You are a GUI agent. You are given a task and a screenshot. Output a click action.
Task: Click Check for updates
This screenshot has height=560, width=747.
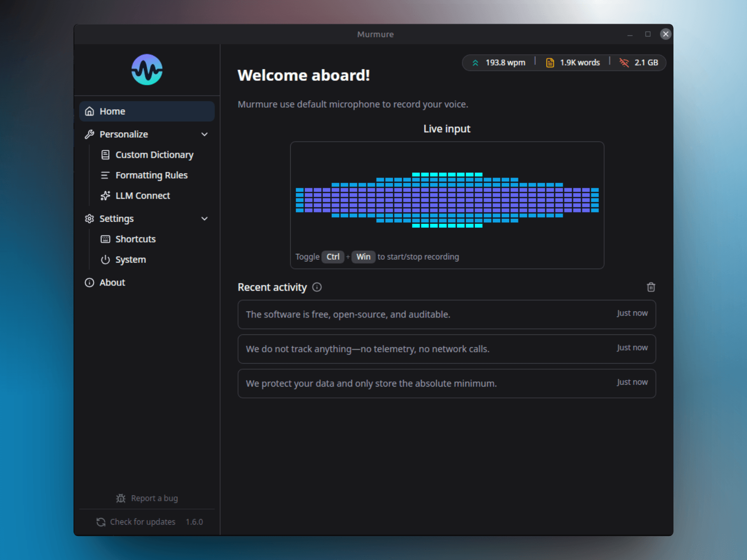[x=142, y=522]
